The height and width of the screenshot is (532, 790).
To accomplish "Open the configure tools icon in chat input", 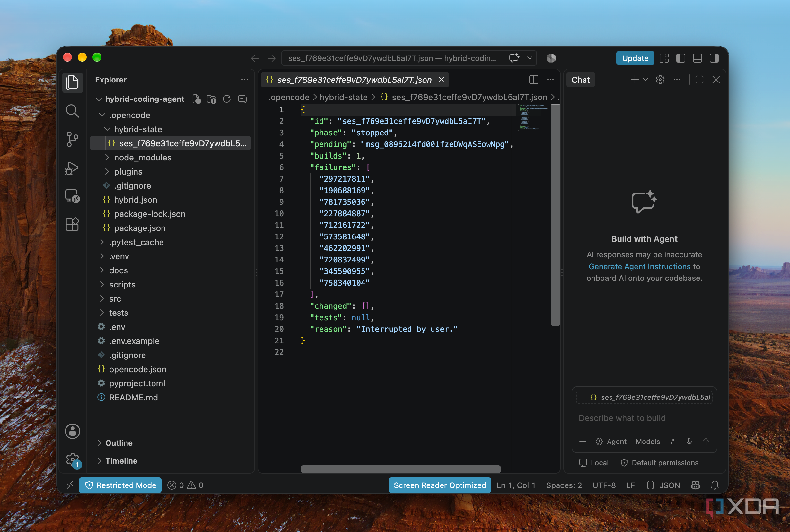I will pos(672,442).
